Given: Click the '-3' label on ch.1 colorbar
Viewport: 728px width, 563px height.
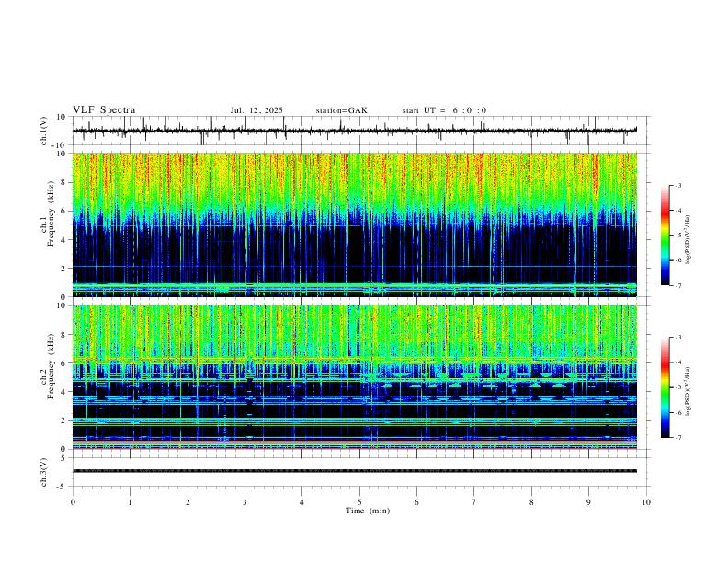Looking at the screenshot, I should click(x=677, y=185).
